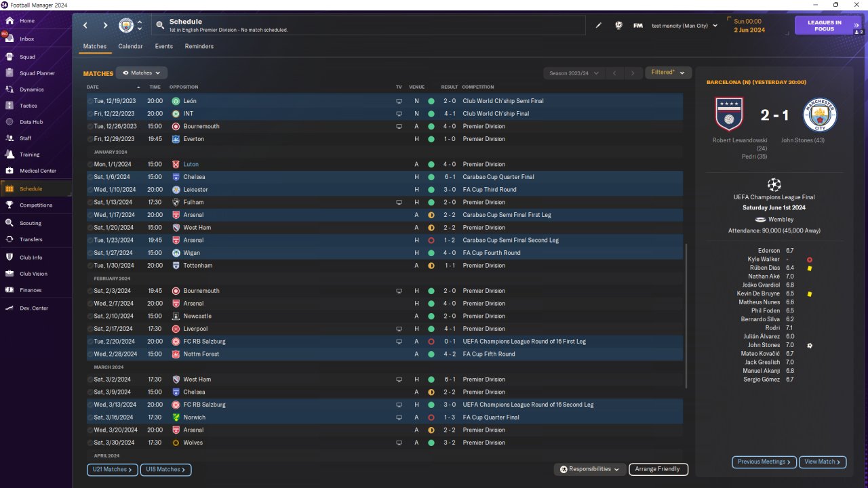Open the test mancity manager dropdown
Image resolution: width=868 pixels, height=488 pixels.
click(684, 26)
